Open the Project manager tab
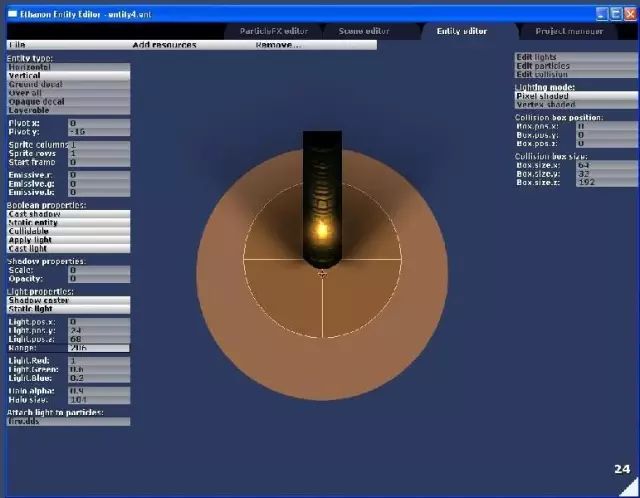Image resolution: width=640 pixels, height=498 pixels. 569,31
